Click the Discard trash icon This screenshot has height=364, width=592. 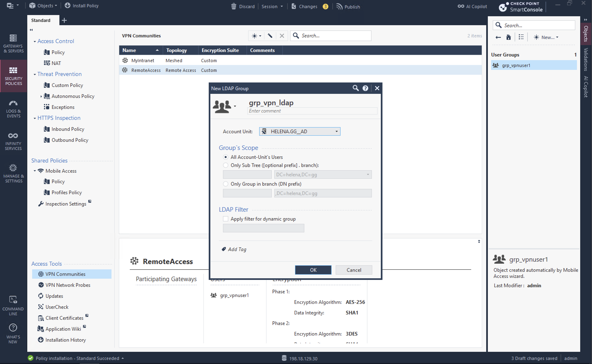[x=234, y=6]
